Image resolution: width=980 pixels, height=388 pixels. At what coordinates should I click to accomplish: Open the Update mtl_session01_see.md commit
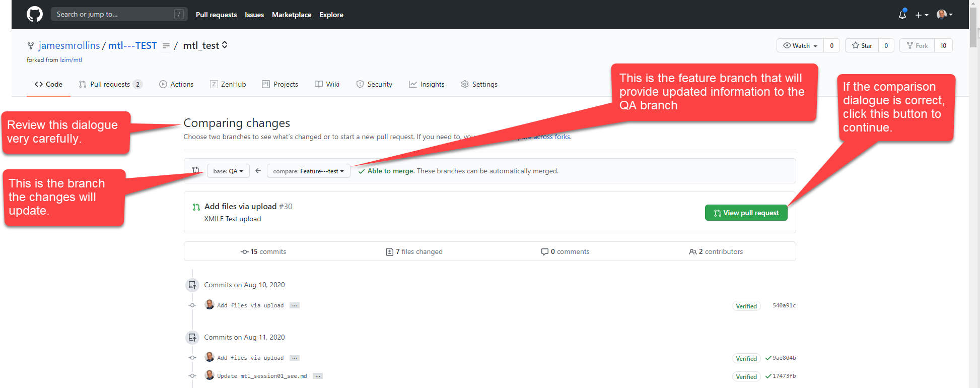pos(262,376)
